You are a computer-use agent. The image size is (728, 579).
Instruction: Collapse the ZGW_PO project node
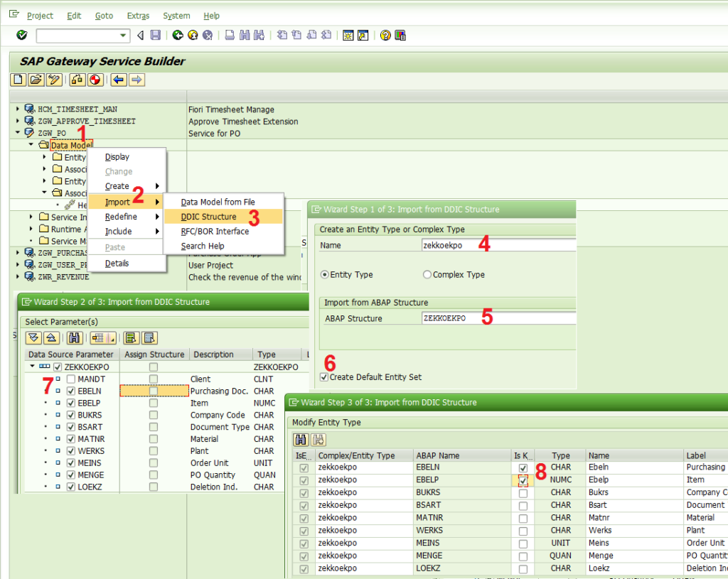18,133
